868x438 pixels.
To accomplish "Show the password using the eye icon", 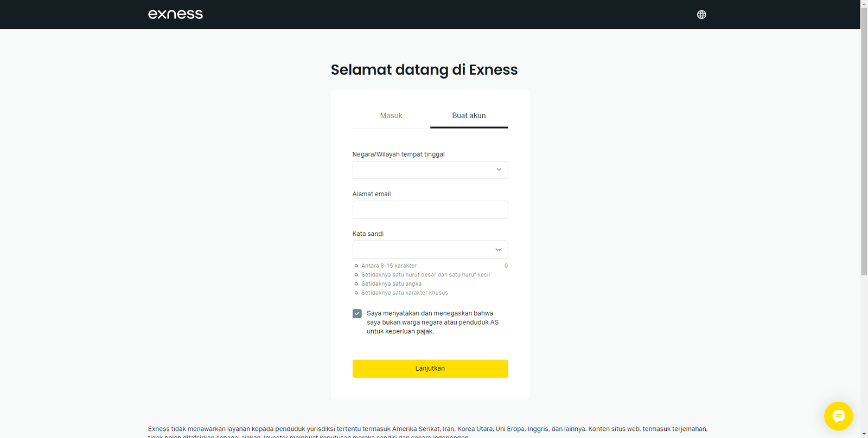I will (498, 249).
